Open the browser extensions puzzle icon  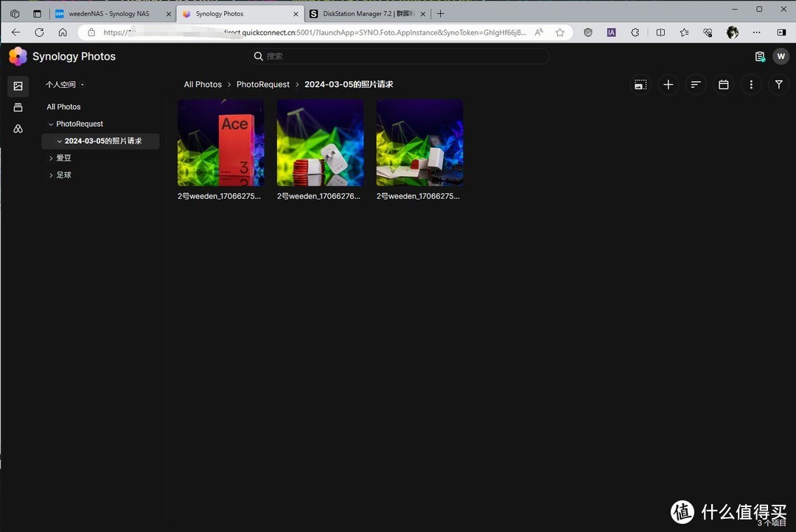pos(635,32)
